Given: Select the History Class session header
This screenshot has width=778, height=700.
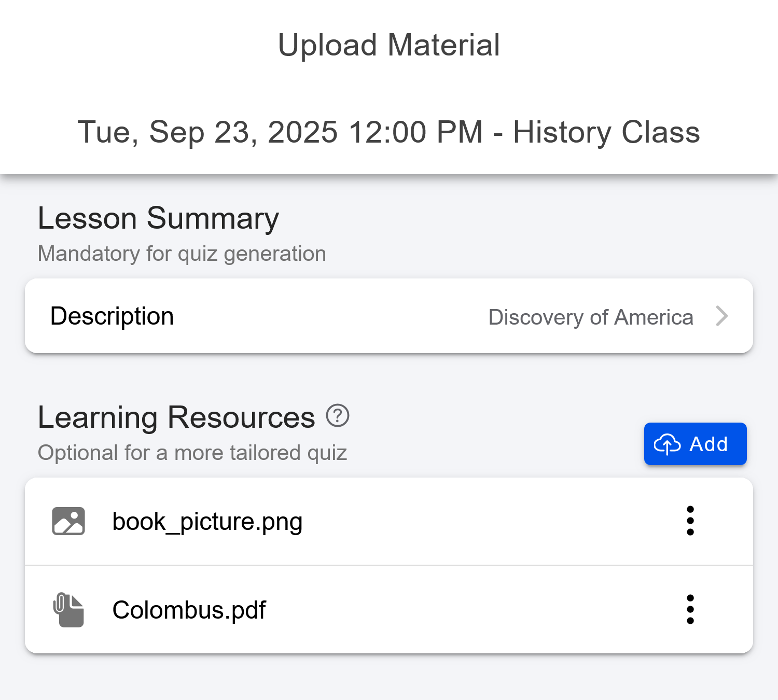Looking at the screenshot, I should tap(389, 132).
